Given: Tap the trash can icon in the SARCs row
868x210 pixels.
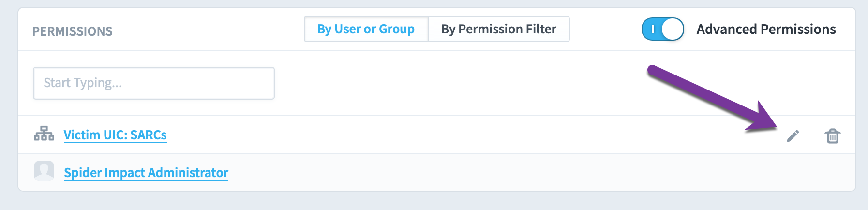Looking at the screenshot, I should coord(833,136).
